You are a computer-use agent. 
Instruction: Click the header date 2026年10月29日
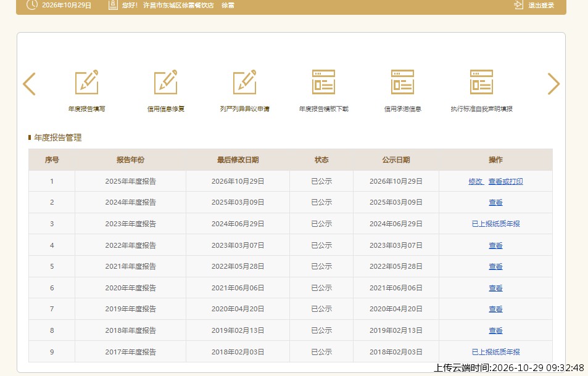tap(67, 6)
